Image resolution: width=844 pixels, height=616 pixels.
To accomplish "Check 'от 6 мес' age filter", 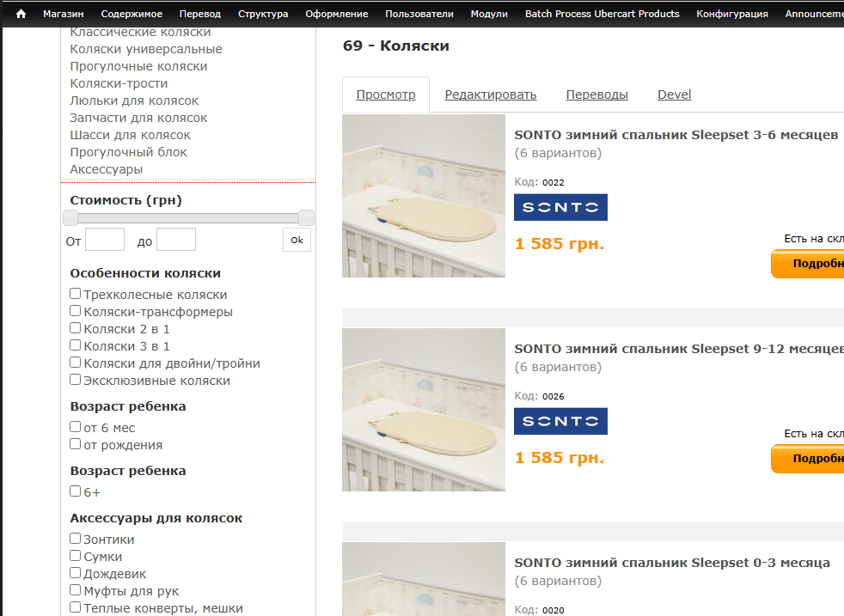I will [x=76, y=427].
